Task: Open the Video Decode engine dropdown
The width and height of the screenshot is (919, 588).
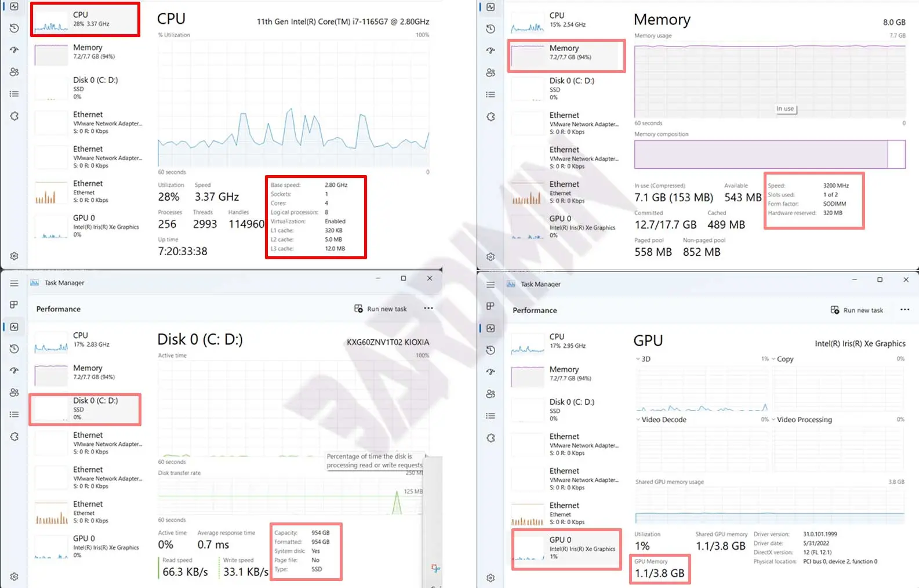Action: pyautogui.click(x=638, y=420)
